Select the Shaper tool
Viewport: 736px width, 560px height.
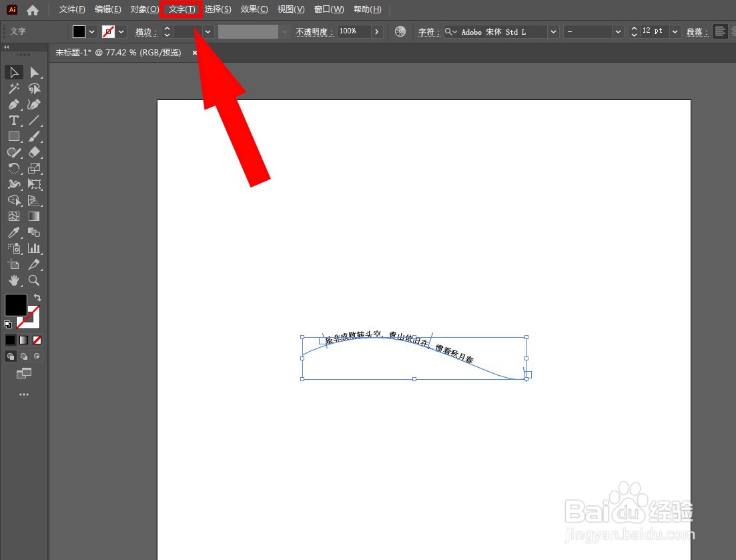pyautogui.click(x=13, y=152)
